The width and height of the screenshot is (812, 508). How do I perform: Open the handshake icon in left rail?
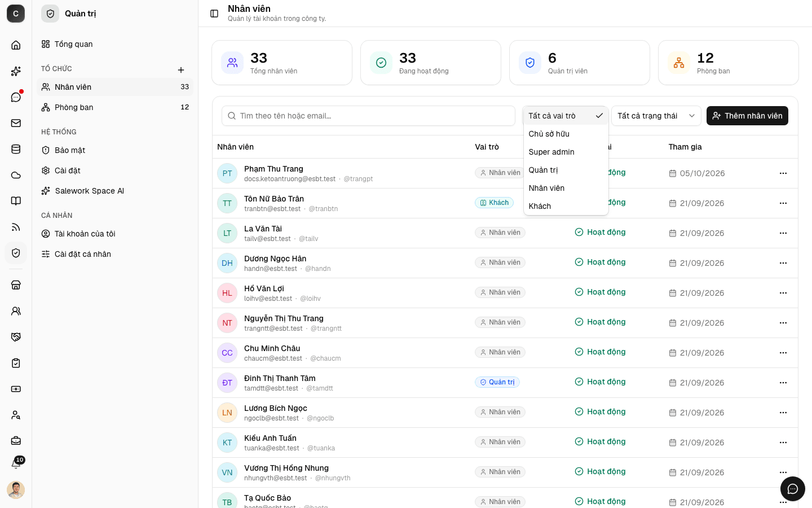point(16,337)
